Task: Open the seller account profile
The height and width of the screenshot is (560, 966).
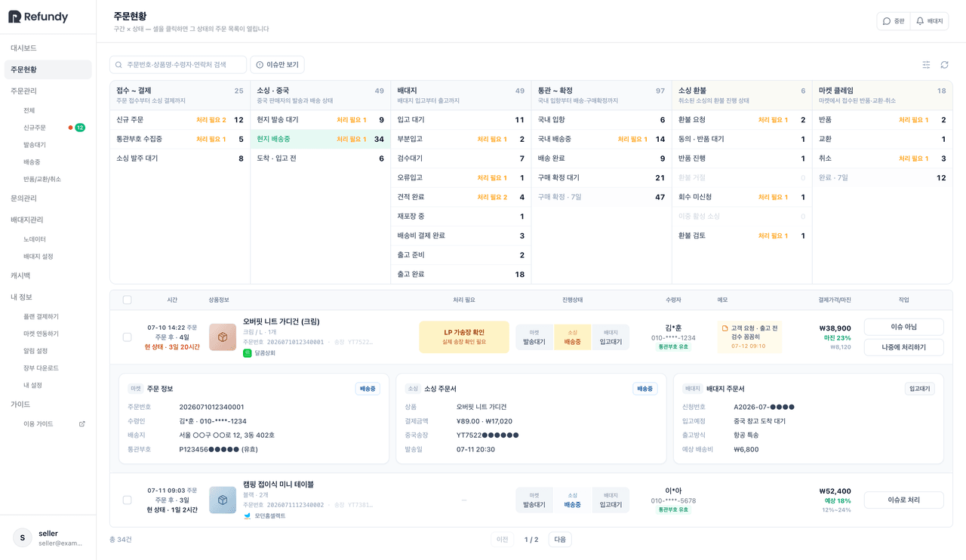Action: coord(48,537)
